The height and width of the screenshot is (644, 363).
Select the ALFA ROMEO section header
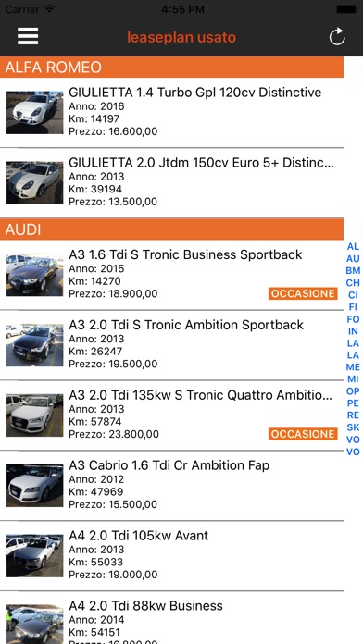(x=172, y=67)
